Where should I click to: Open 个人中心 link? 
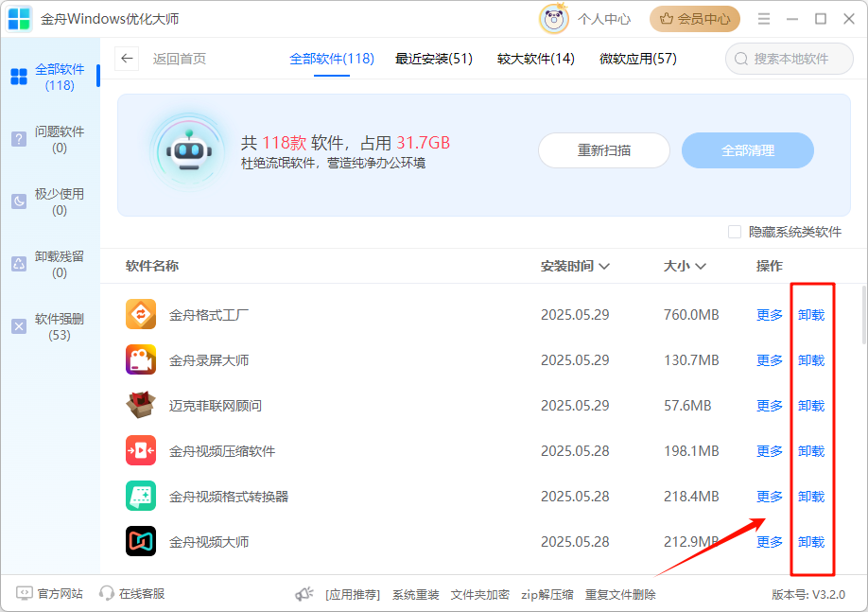pyautogui.click(x=604, y=19)
